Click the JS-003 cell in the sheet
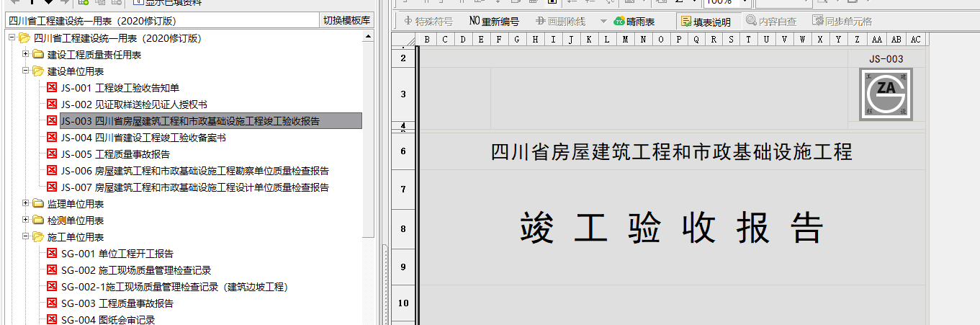The height and width of the screenshot is (325, 980). click(886, 59)
